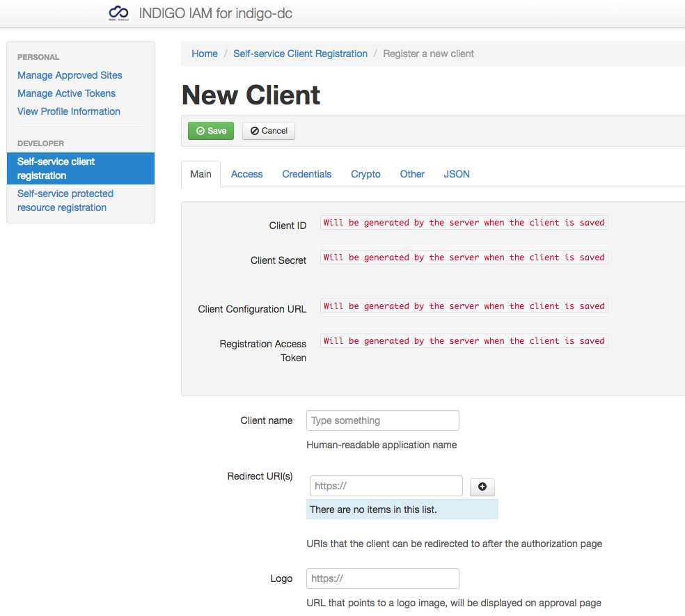Select Self-service client registration in sidebar
Screen dimensions: 685x616
pyautogui.click(x=81, y=168)
